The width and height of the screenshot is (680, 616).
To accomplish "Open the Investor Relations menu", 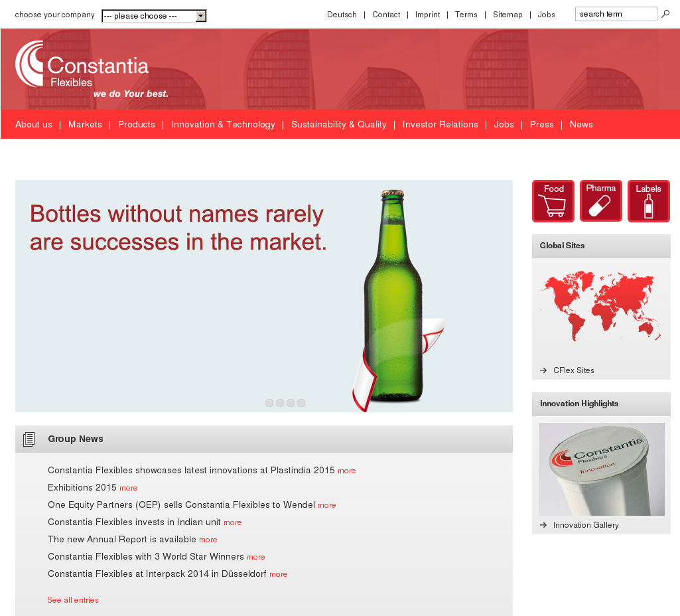I will point(441,124).
